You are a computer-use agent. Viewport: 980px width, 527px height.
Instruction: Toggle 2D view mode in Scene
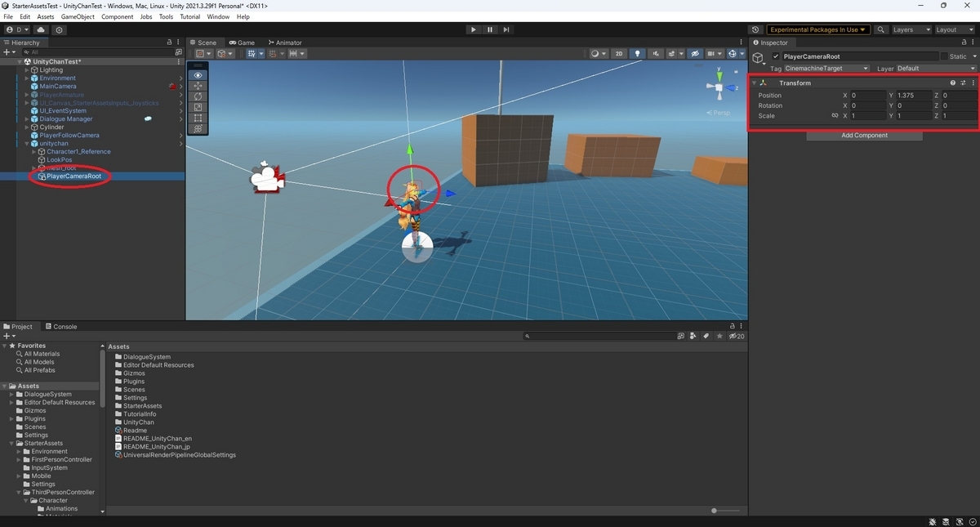[619, 54]
